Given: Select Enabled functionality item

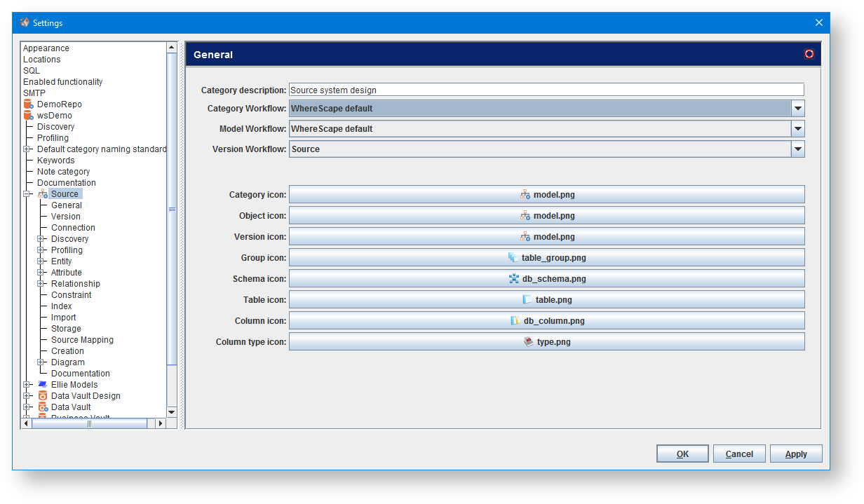Looking at the screenshot, I should pyautogui.click(x=63, y=82).
